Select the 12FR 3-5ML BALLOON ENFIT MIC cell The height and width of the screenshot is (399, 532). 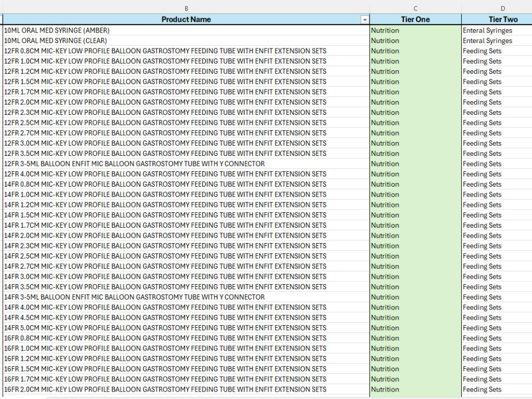click(x=186, y=163)
